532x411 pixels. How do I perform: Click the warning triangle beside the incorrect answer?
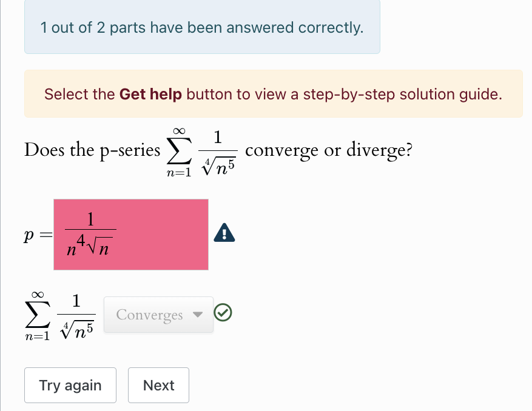pos(224,232)
